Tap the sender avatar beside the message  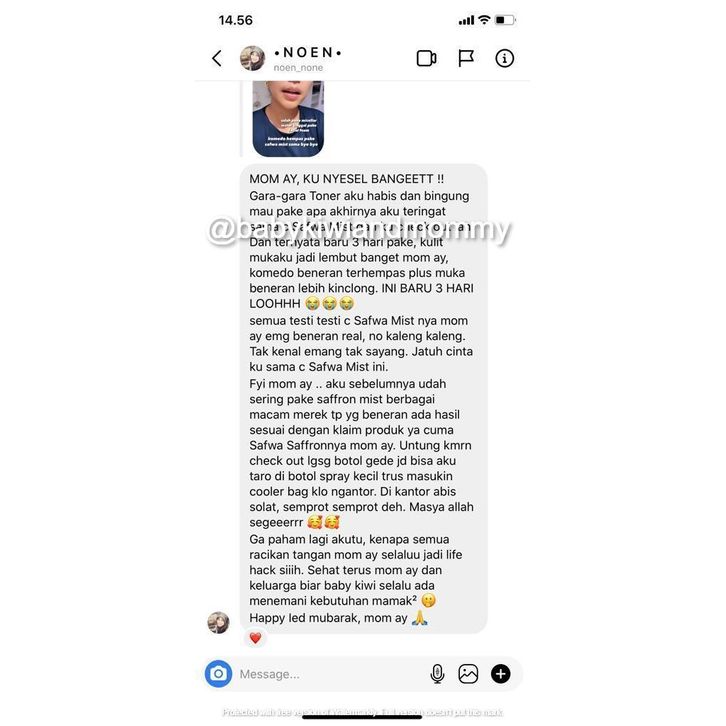pyautogui.click(x=218, y=622)
